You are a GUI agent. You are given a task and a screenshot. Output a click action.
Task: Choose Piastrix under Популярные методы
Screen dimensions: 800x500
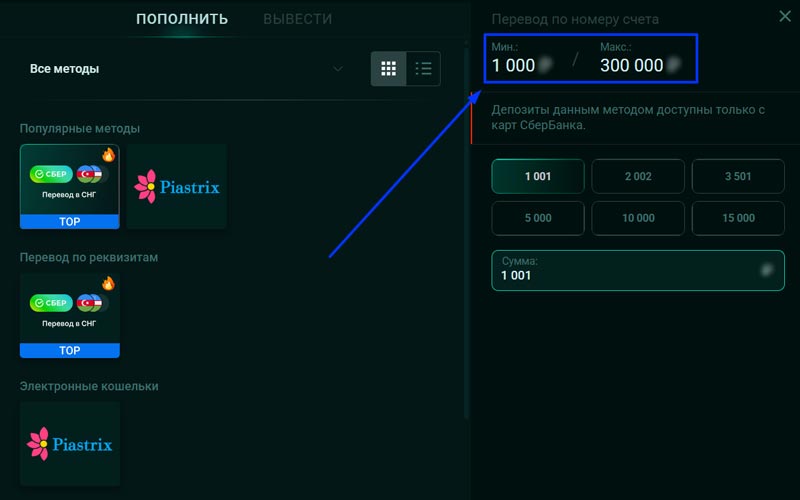(177, 186)
